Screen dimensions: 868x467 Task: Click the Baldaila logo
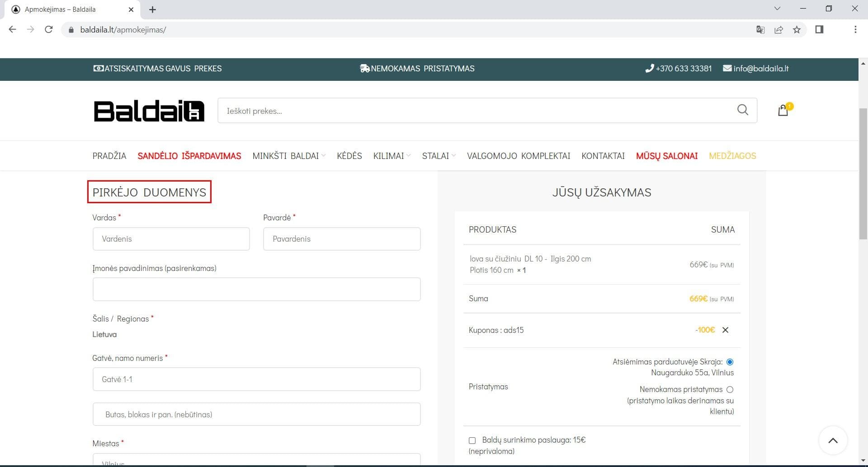[x=149, y=111]
